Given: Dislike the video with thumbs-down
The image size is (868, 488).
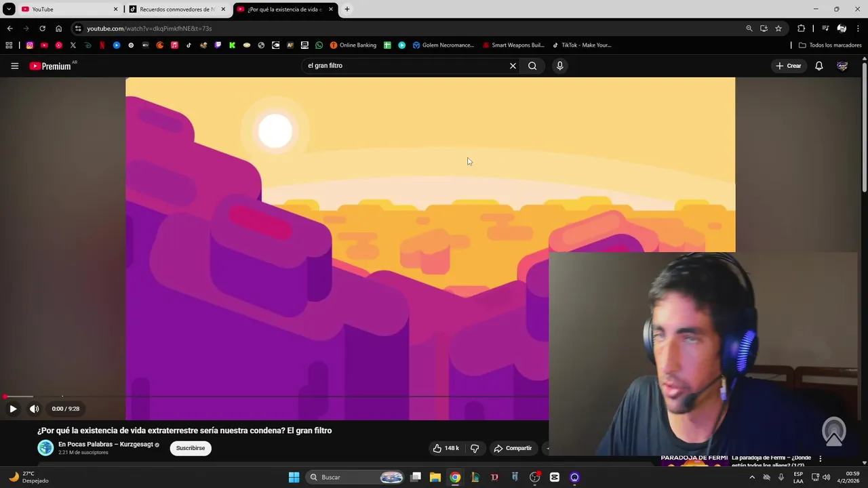Looking at the screenshot, I should (475, 448).
